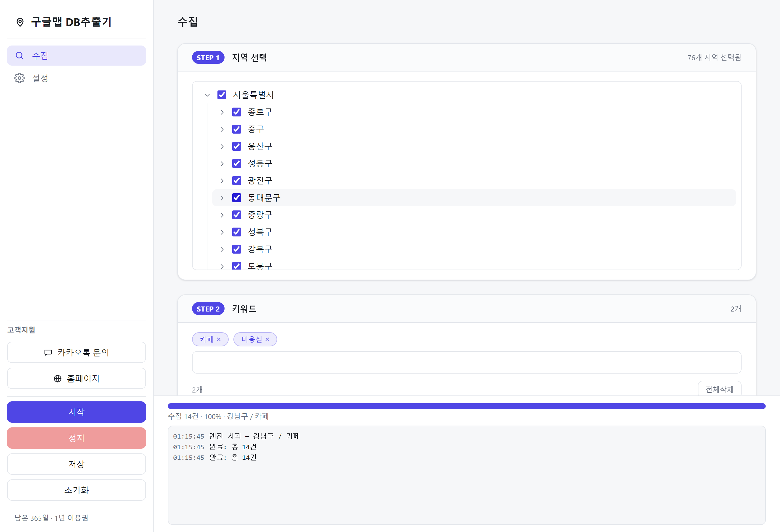Uncheck the 종로구 checkbox
The height and width of the screenshot is (532, 780).
tap(237, 112)
